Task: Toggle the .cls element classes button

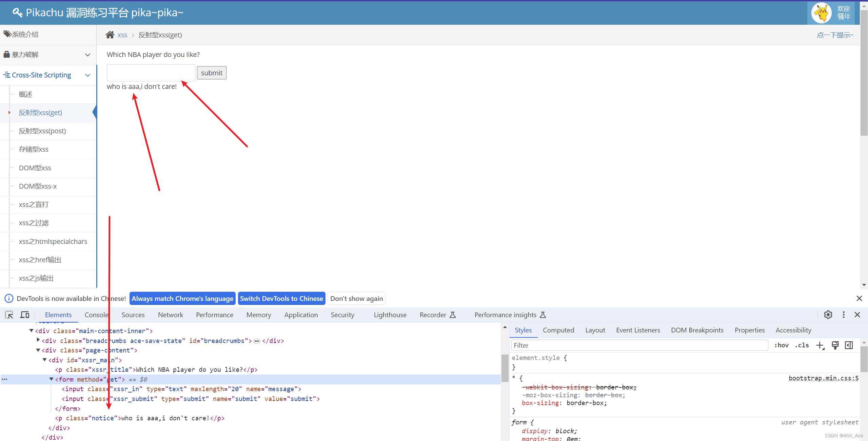Action: (x=802, y=345)
